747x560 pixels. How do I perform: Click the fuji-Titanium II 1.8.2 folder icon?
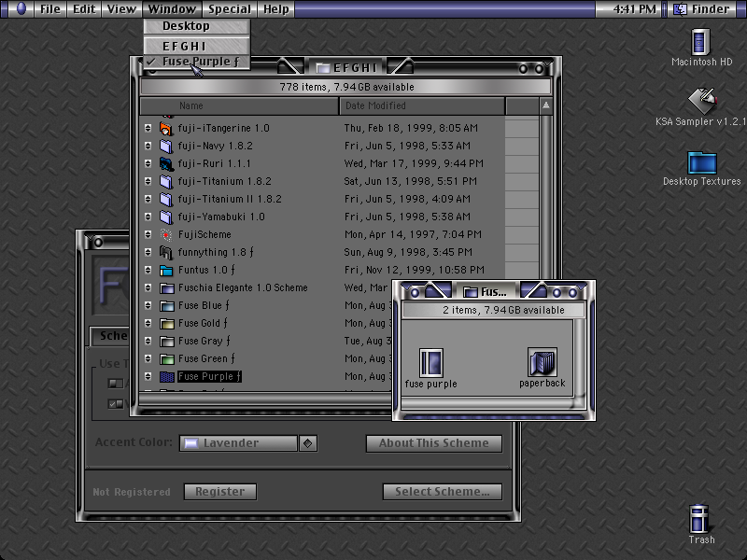point(166,199)
